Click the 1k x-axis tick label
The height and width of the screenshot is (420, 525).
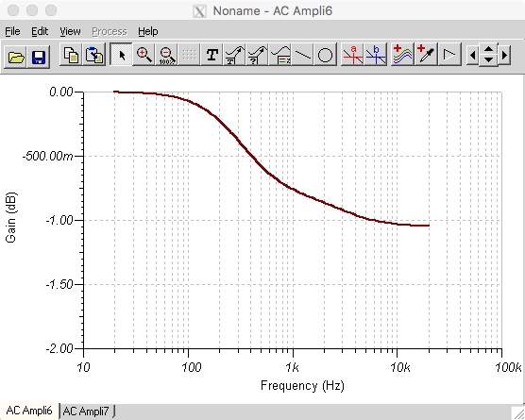[292, 367]
